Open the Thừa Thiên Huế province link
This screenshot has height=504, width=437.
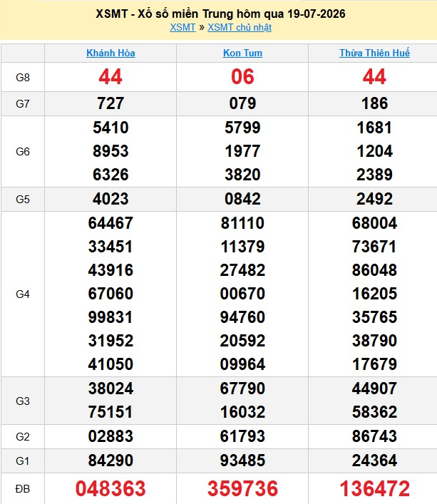[375, 53]
